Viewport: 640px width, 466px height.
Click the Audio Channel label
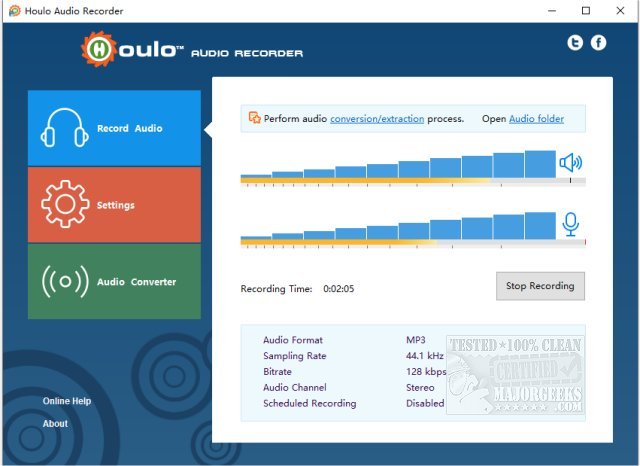tap(295, 388)
